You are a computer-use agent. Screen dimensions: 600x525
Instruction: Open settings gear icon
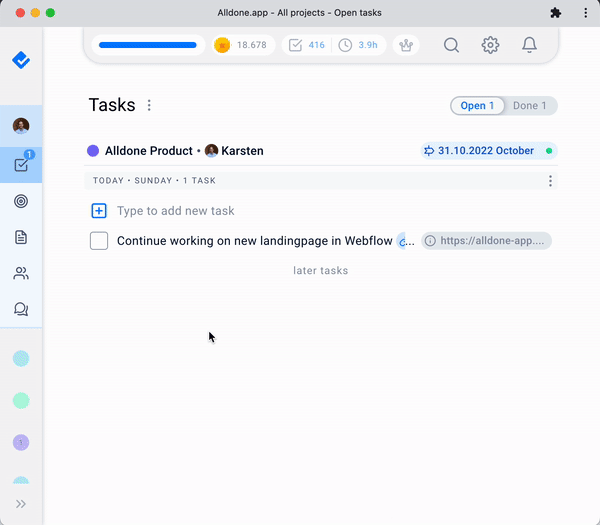coord(490,45)
